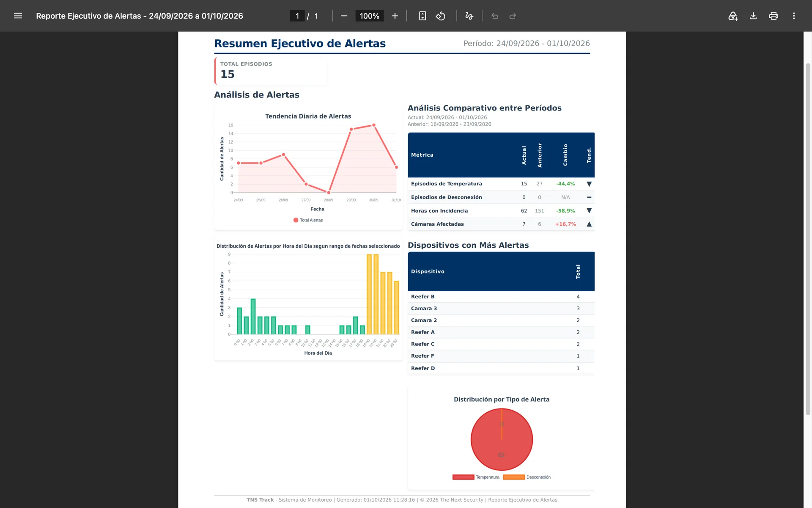Rotate the document counterclockwise
812x508 pixels.
tap(441, 16)
